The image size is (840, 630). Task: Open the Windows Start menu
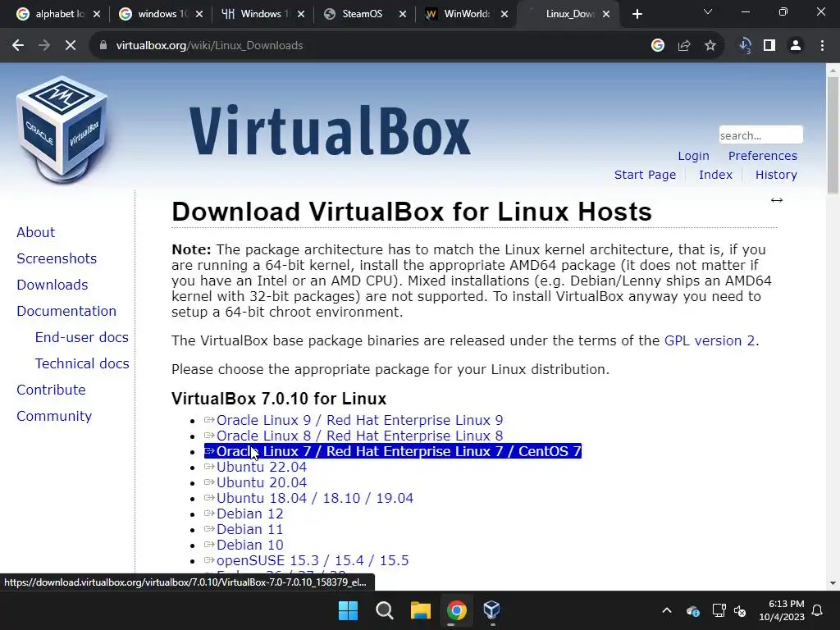[x=348, y=610]
